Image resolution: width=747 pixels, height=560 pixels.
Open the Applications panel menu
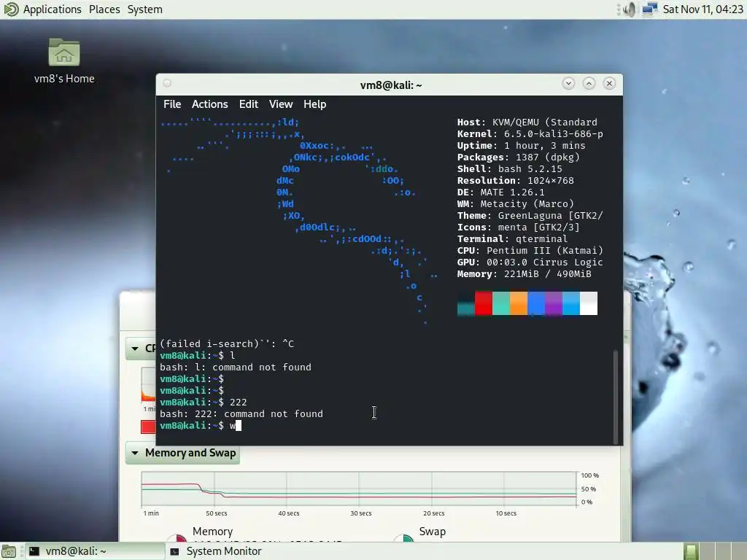tap(52, 9)
